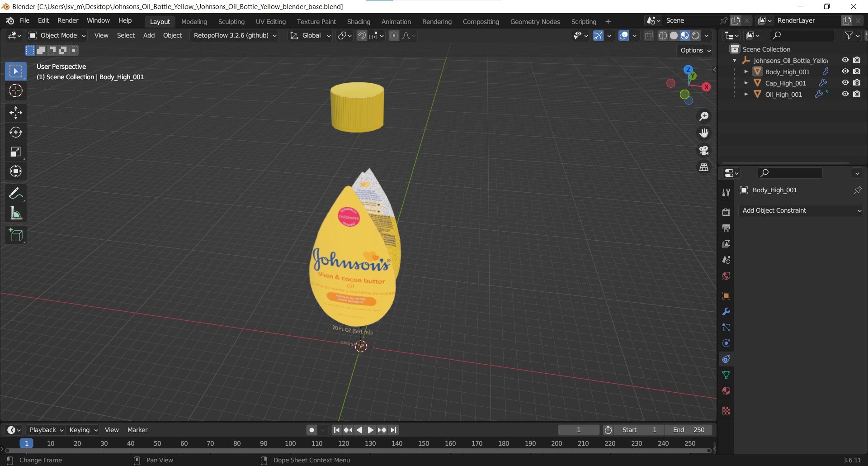Viewport: 868px width, 466px height.
Task: Disable Body_High_001 in renders
Action: (x=857, y=71)
